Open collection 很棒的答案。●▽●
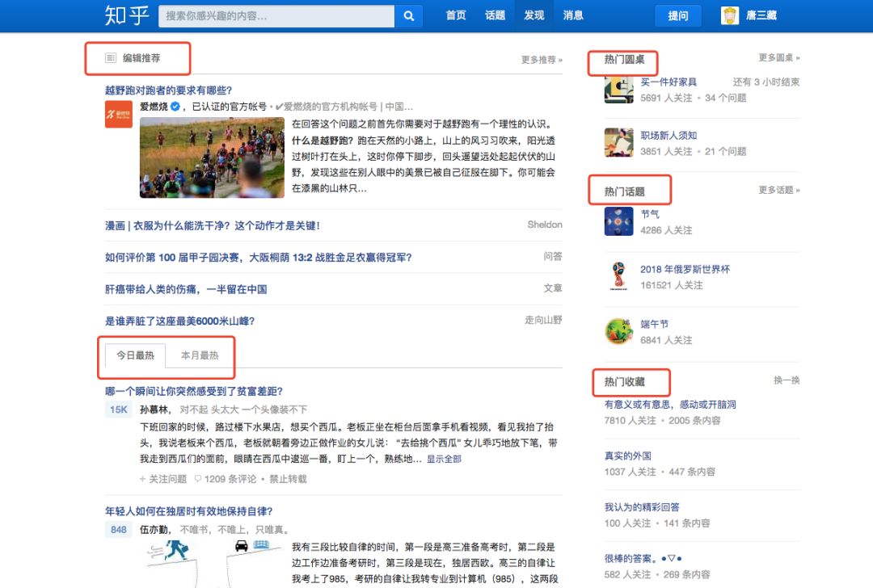The width and height of the screenshot is (873, 588). tap(643, 558)
